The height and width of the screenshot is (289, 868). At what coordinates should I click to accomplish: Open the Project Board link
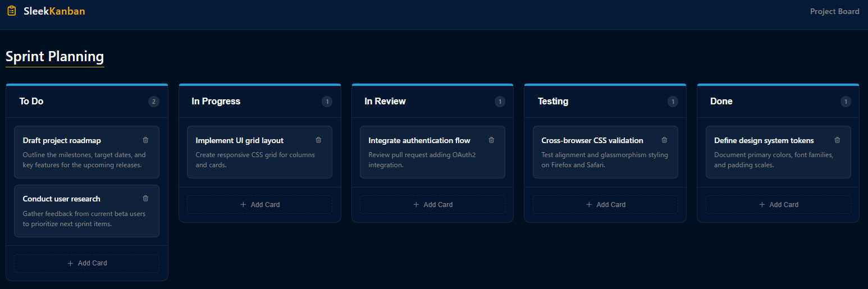tap(834, 11)
